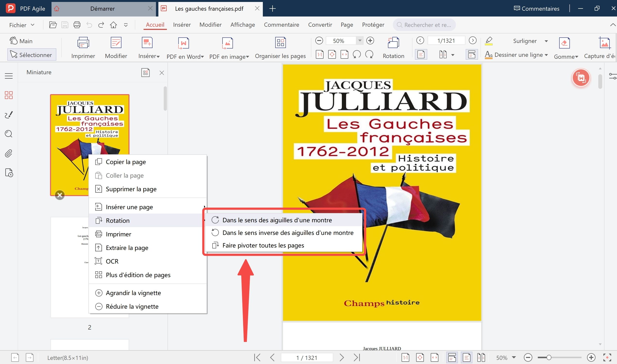Open the attachments paperclip panel

(9, 154)
